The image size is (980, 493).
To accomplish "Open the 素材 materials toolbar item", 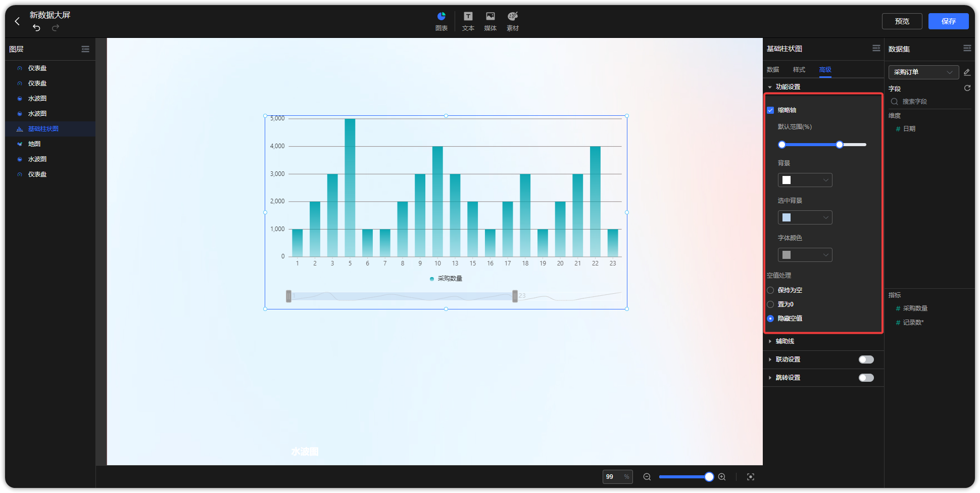I will [513, 21].
